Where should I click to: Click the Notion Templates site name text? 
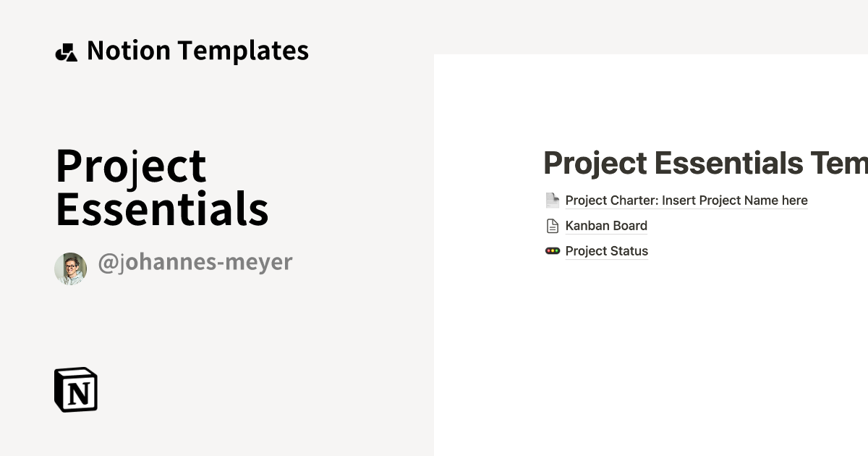pos(197,51)
